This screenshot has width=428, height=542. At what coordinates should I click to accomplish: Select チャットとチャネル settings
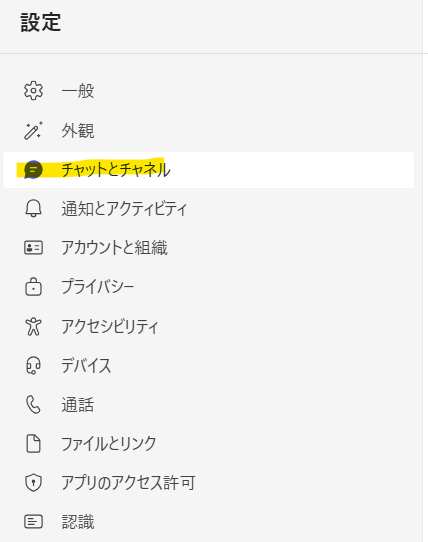coord(208,170)
